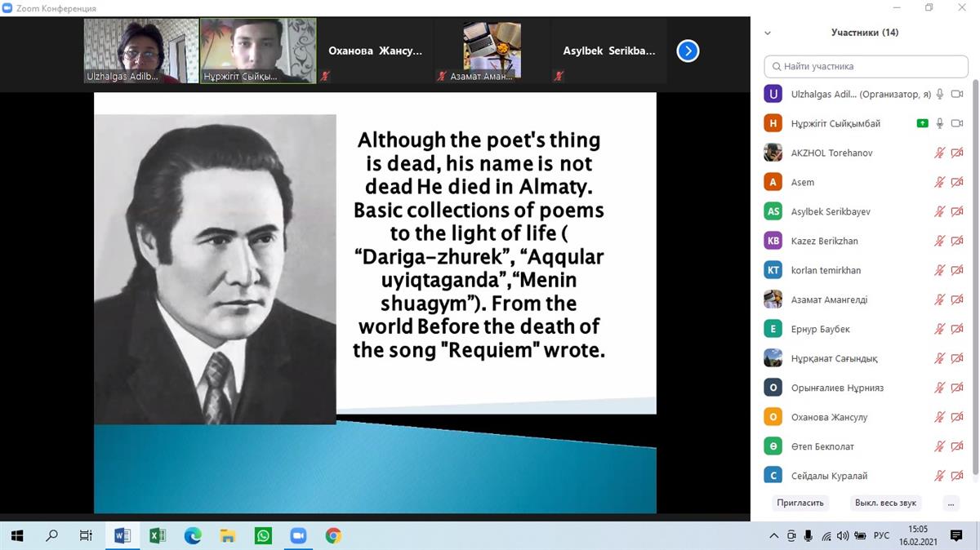
Task: Collapse the Участники panel using the chevron
Action: [x=768, y=33]
